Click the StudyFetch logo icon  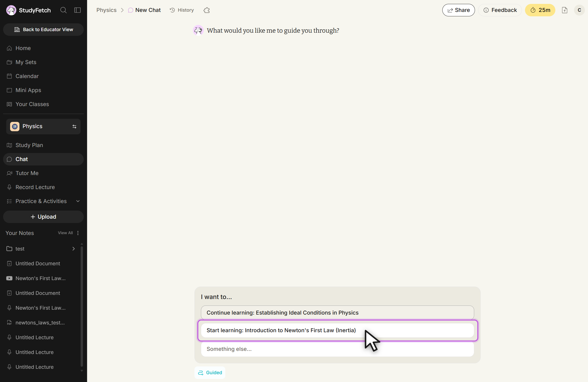[11, 10]
